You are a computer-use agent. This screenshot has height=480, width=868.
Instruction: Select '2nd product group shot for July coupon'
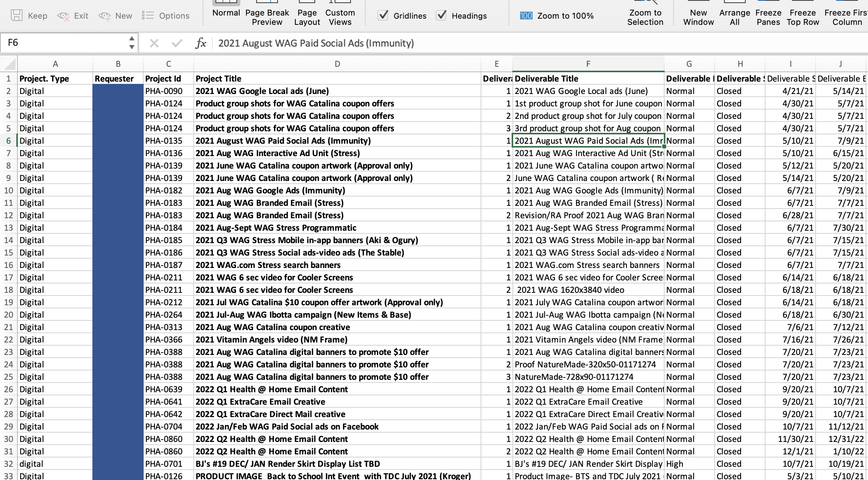pos(588,116)
